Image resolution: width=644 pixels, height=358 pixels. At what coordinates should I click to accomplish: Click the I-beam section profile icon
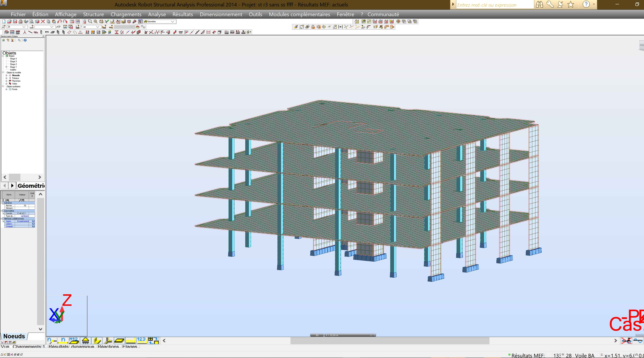pos(116,32)
